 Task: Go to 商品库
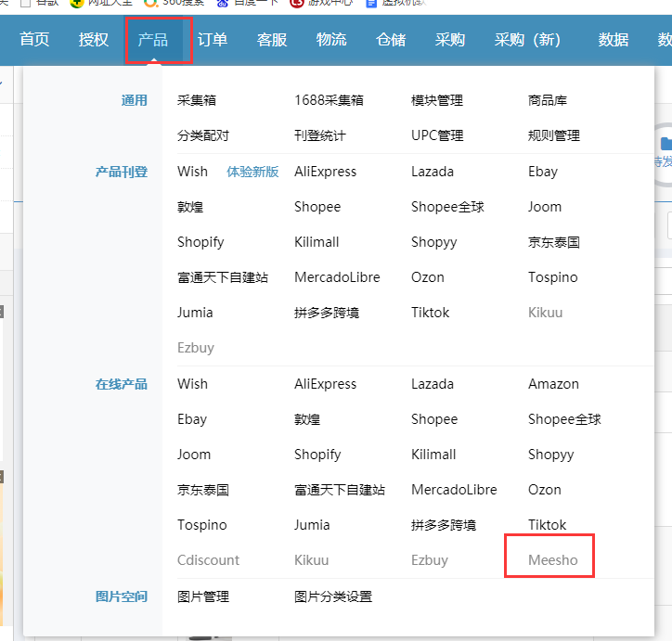point(548,100)
